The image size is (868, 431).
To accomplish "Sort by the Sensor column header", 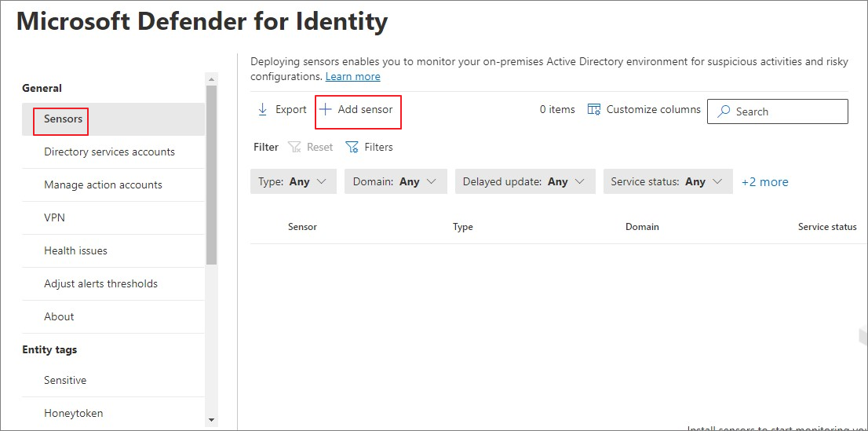I will [x=302, y=227].
